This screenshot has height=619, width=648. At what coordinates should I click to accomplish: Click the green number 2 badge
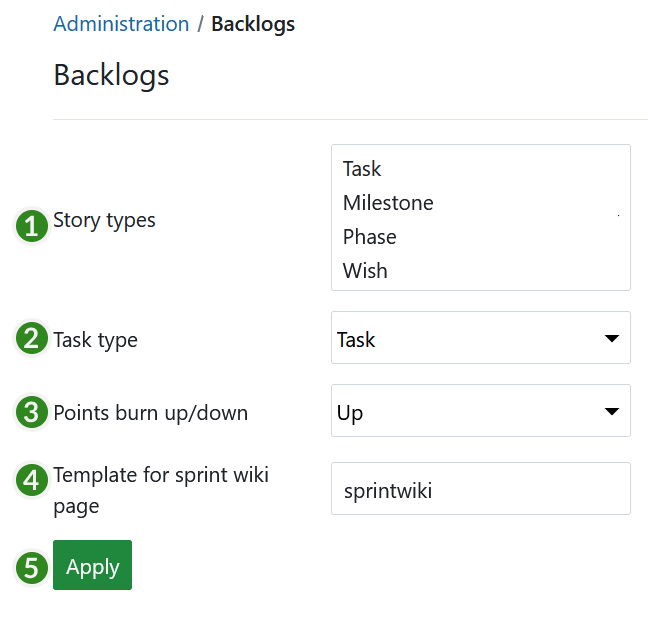(33, 339)
